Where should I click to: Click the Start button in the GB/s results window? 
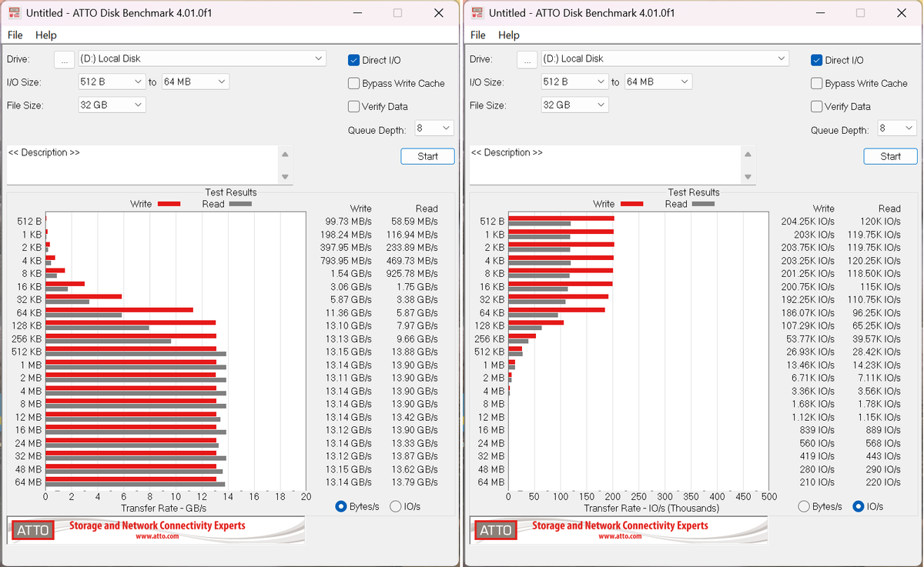pyautogui.click(x=427, y=156)
